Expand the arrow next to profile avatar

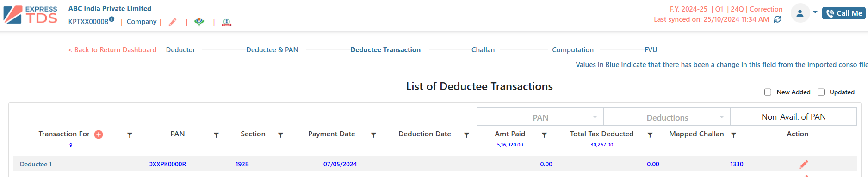tap(815, 12)
